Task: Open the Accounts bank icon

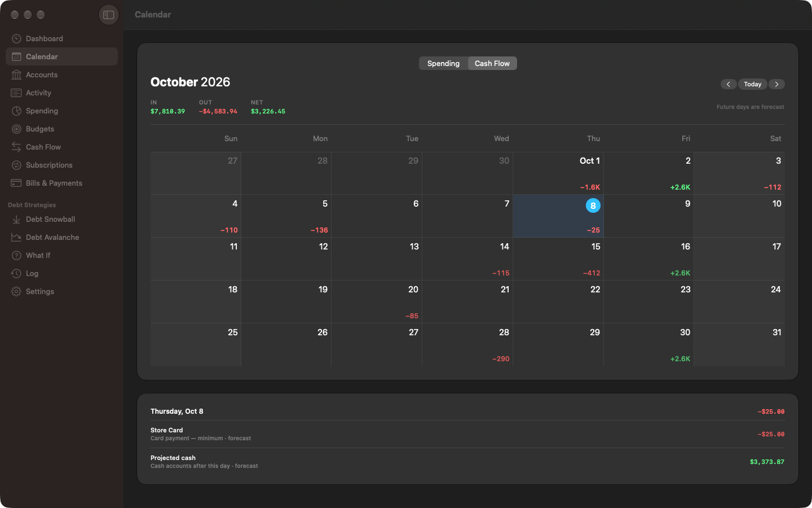Action: [x=16, y=75]
